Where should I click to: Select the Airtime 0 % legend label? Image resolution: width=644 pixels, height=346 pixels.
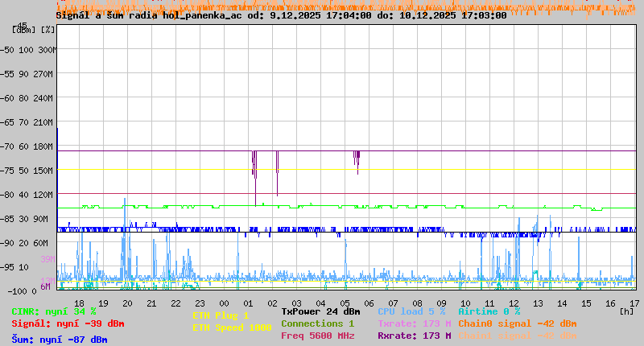pos(489,311)
